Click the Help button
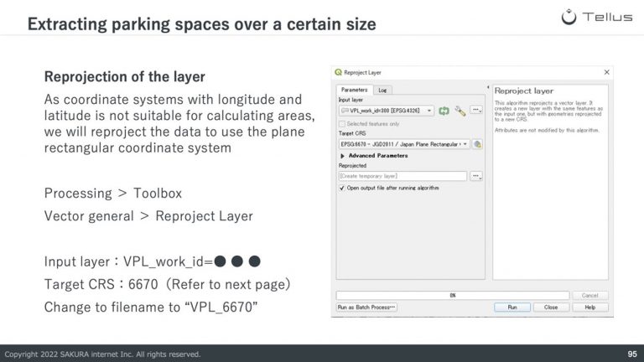The image size is (644, 362). tap(589, 308)
